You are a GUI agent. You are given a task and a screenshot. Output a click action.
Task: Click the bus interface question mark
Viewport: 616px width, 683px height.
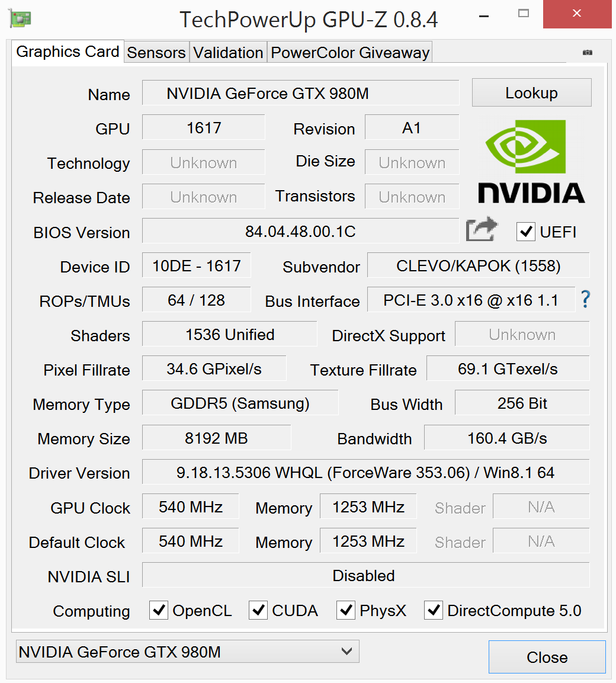[x=586, y=299]
